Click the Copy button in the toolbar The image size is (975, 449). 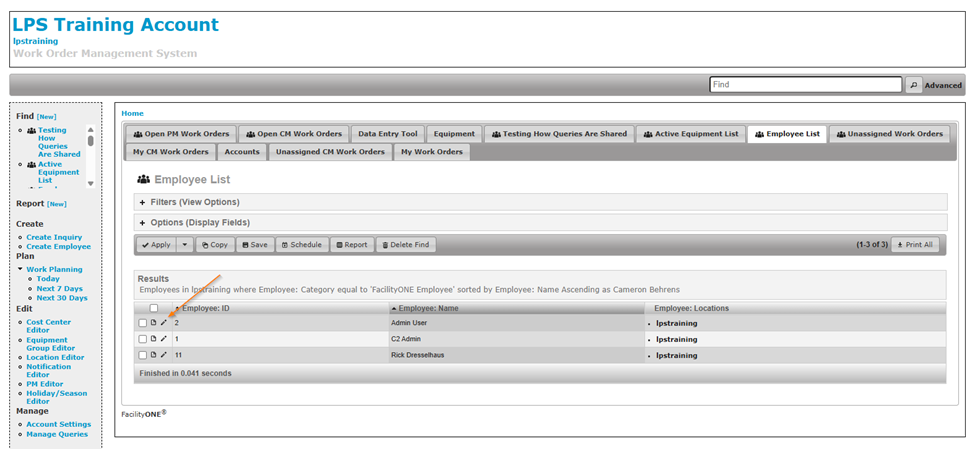[x=214, y=244]
